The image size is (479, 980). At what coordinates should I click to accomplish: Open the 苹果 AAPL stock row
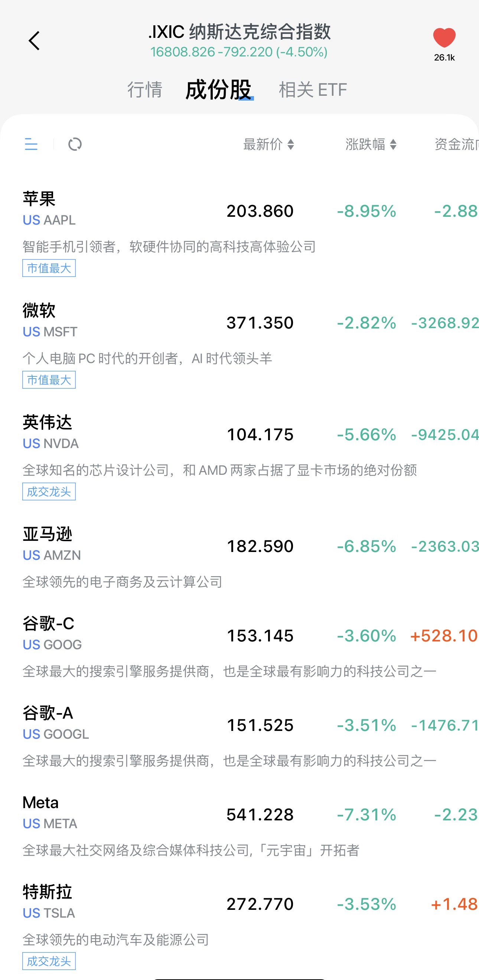pyautogui.click(x=239, y=233)
